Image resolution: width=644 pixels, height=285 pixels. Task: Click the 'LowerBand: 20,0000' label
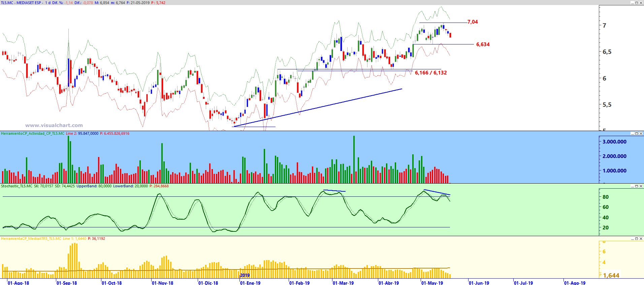click(130, 186)
